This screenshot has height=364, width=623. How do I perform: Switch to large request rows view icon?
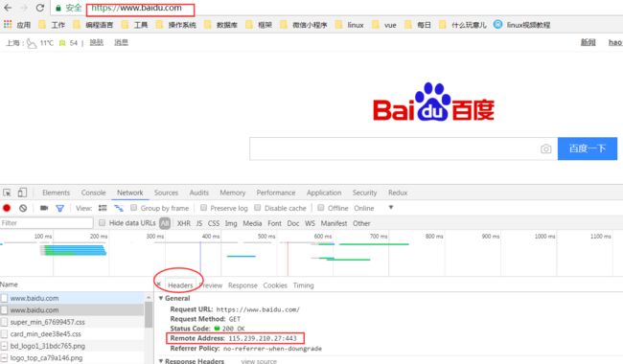tap(103, 208)
